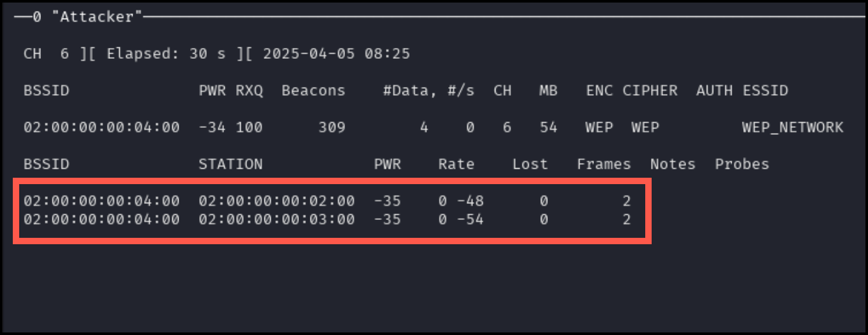Image resolution: width=868 pixels, height=335 pixels.
Task: Click the "Attacker" pane title
Action: [x=97, y=17]
